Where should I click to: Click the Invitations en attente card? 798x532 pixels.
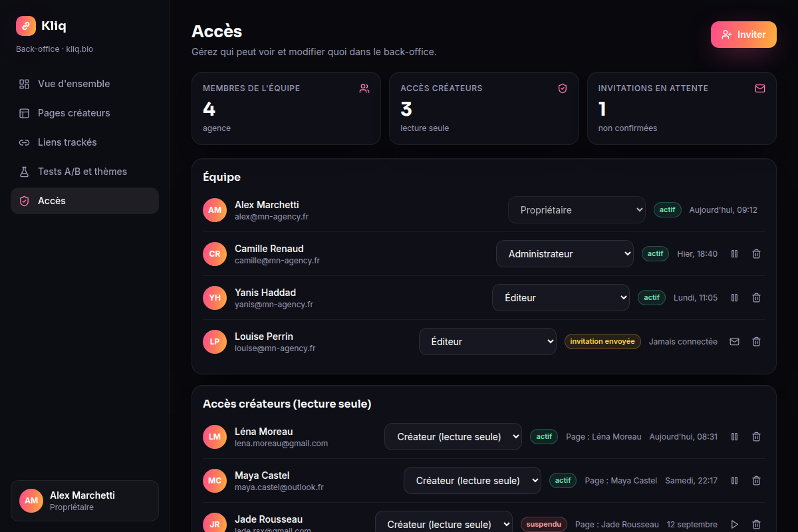click(x=682, y=108)
